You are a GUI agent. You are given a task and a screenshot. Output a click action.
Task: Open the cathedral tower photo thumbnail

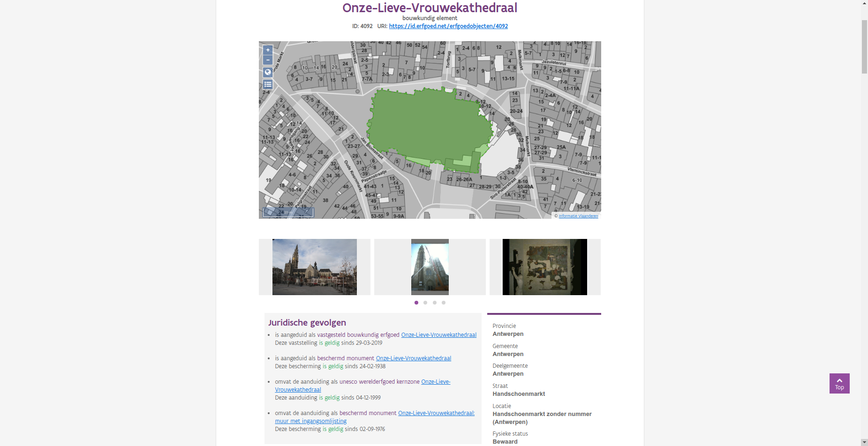click(x=430, y=267)
